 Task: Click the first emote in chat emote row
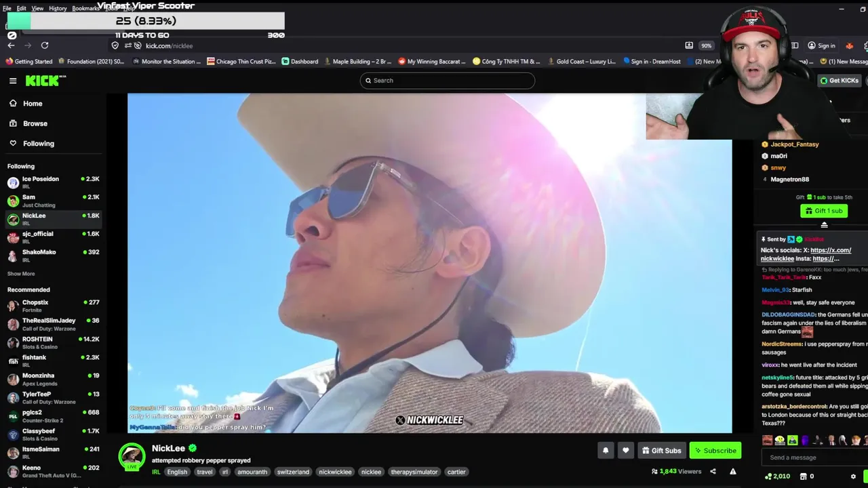pos(768,440)
